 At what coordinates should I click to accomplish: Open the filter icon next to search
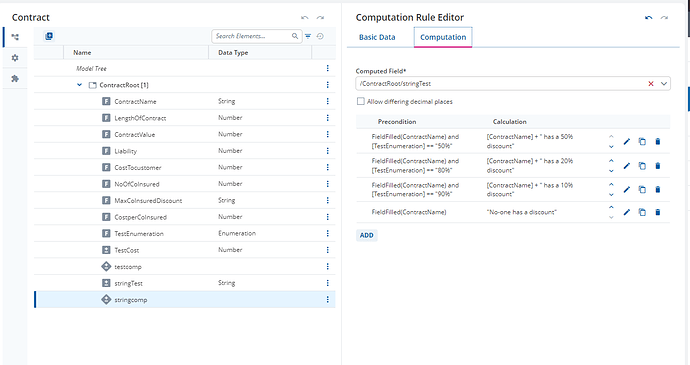[x=308, y=36]
